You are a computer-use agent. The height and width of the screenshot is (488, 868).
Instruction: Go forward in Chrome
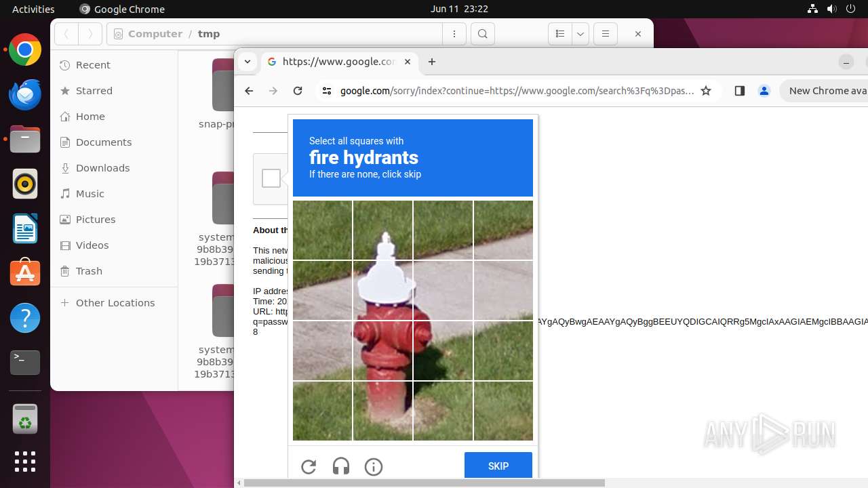(273, 91)
